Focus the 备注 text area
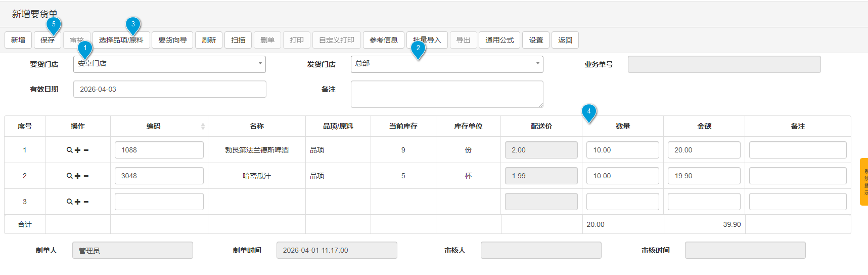Viewport: 868px width, 275px height. click(x=447, y=94)
